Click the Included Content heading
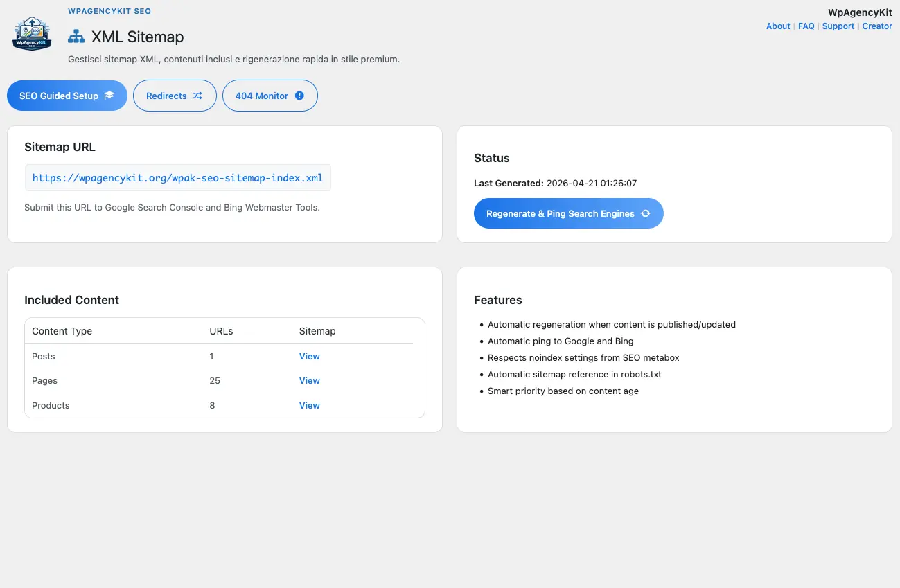Image resolution: width=900 pixels, height=588 pixels. coord(71,300)
